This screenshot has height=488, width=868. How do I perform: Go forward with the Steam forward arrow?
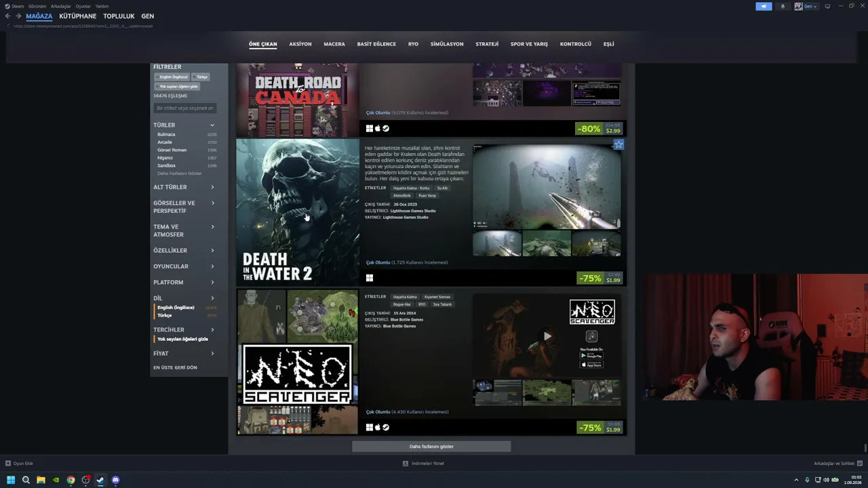point(18,16)
